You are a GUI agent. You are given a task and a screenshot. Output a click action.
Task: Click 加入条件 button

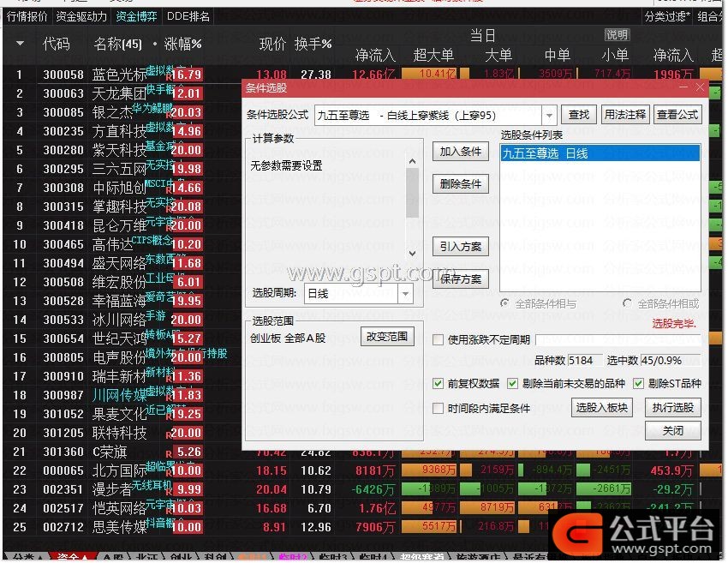tap(461, 152)
